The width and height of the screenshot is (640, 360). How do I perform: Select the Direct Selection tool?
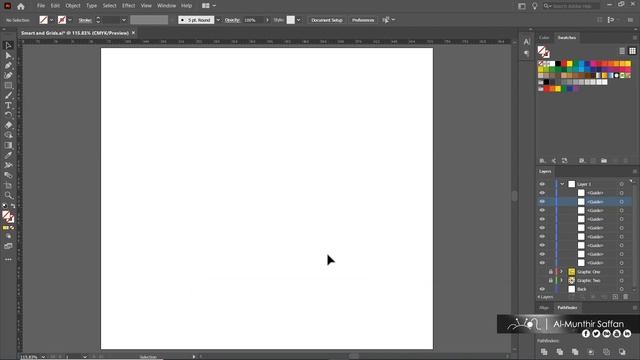tap(8, 56)
